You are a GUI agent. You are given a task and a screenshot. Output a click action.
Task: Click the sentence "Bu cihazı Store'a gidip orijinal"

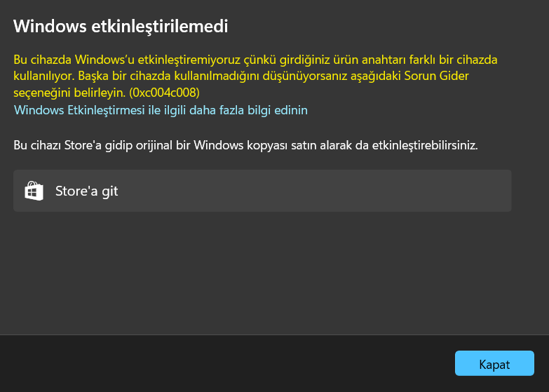point(245,145)
